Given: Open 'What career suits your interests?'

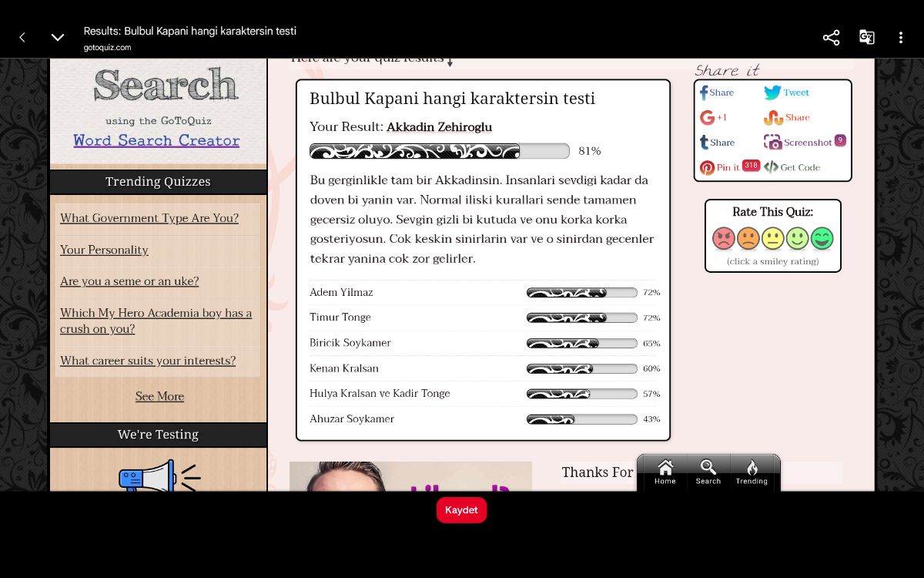Looking at the screenshot, I should 148,361.
